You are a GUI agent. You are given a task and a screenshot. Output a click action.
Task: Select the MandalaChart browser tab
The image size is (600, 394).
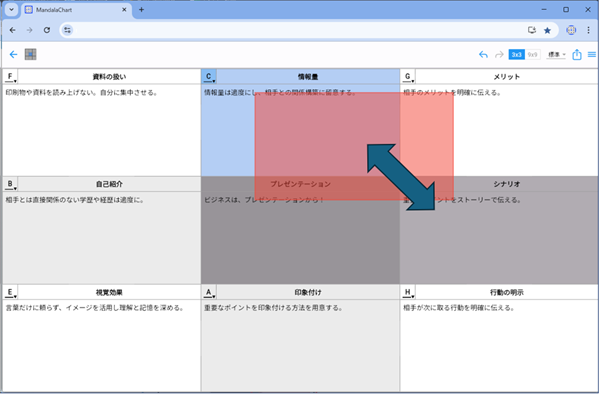76,10
